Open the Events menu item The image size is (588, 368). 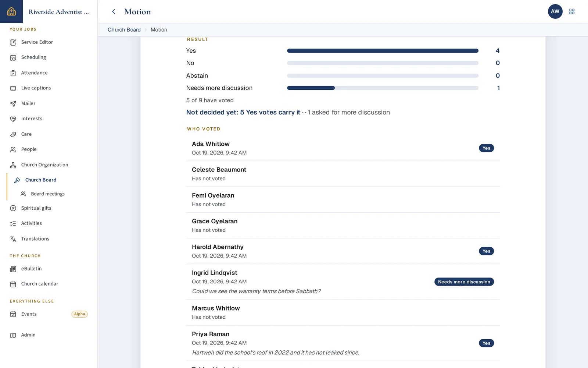tap(29, 314)
